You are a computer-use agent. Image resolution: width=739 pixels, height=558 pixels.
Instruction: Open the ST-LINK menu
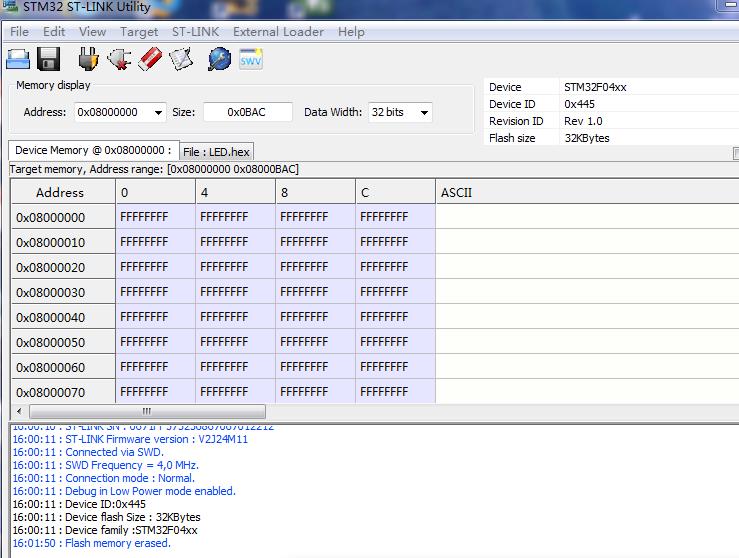pyautogui.click(x=195, y=31)
